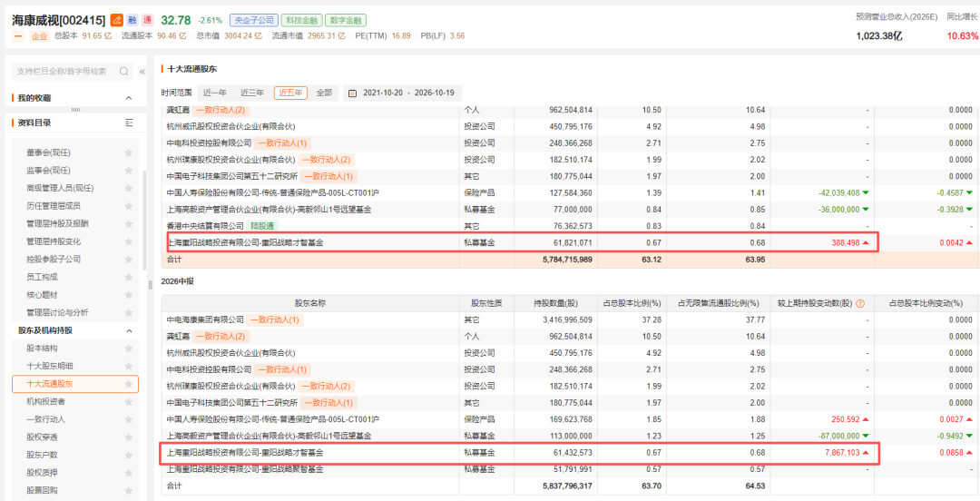The width and height of the screenshot is (980, 501).
Task: Select the 全部 time range
Action: (x=324, y=93)
